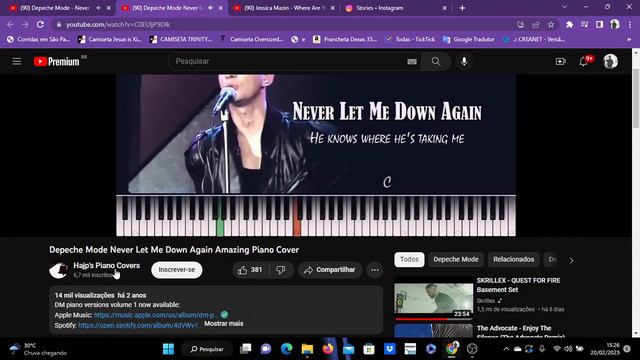The width and height of the screenshot is (640, 360).
Task: Open Hajp's Piano Covers channel avatar
Action: click(58, 270)
